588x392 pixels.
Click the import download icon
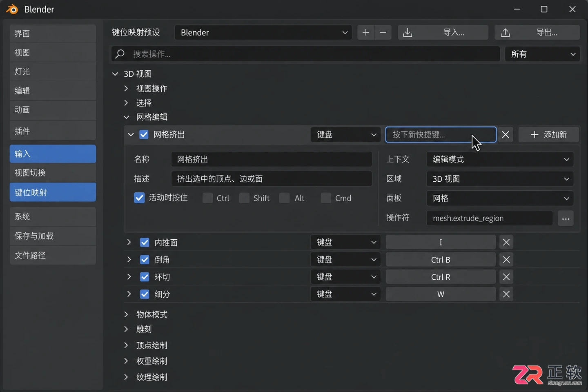(x=408, y=32)
